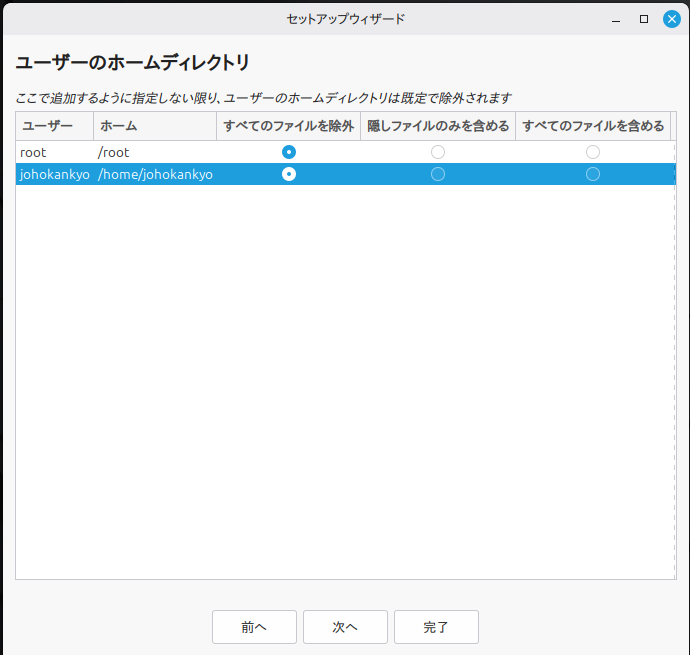Click the すべてのファイルを除外 column header
Screen dimensions: 690x655
[x=288, y=126]
